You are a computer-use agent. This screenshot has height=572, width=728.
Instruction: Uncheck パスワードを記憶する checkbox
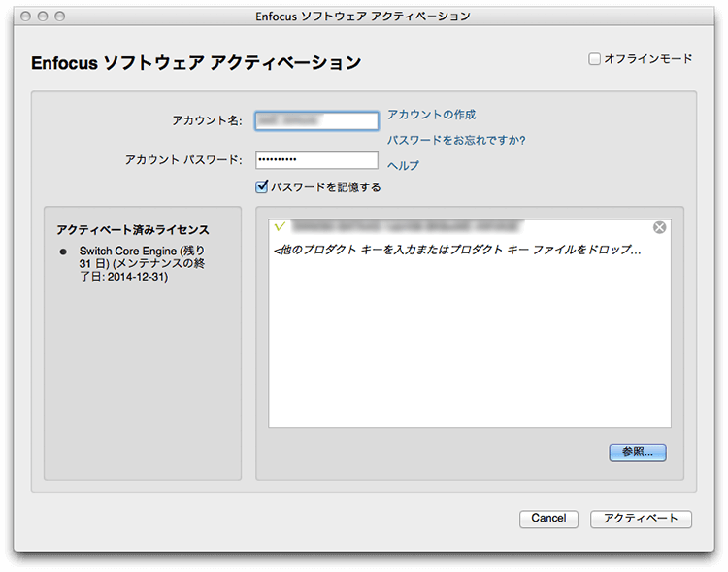click(261, 186)
